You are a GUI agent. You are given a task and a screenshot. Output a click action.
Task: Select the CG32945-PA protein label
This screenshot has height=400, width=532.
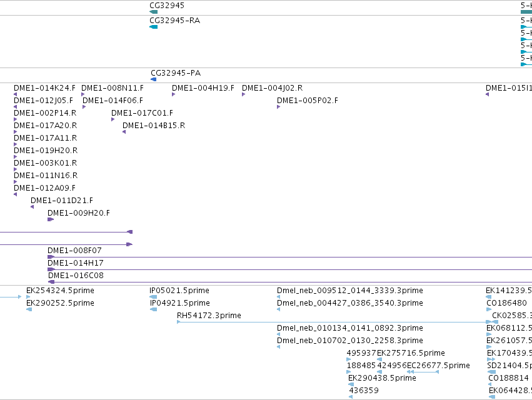[176, 73]
